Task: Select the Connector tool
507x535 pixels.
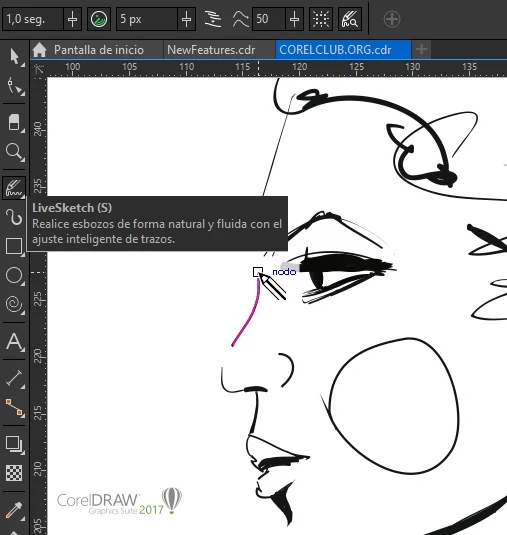Action: pos(14,408)
